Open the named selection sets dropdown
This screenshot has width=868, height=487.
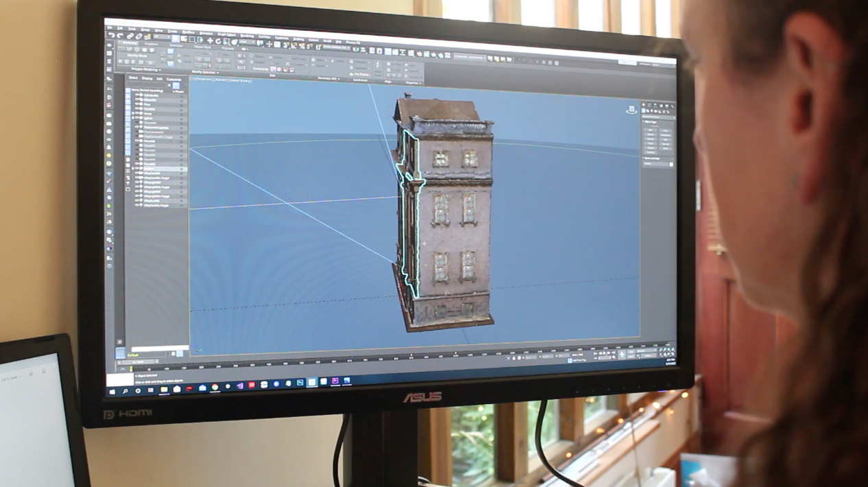coord(336,48)
